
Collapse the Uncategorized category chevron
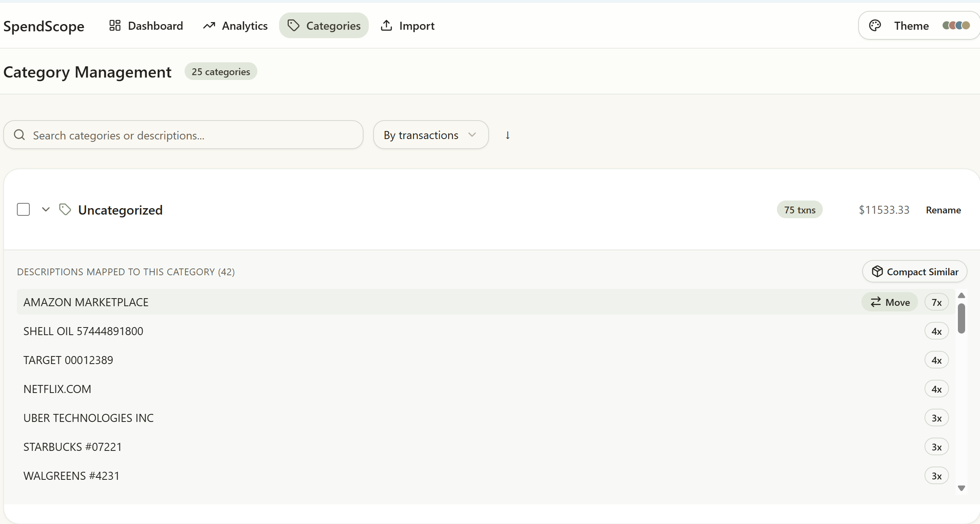point(46,209)
